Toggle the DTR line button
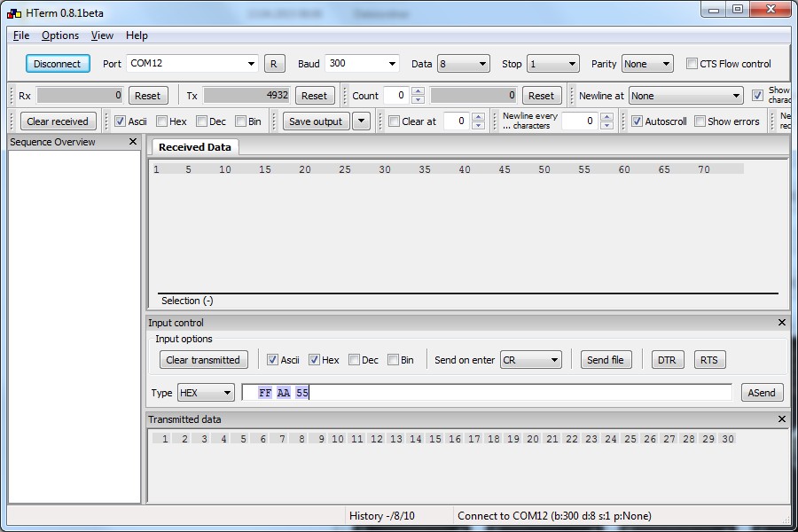This screenshot has width=798, height=532. 668,360
